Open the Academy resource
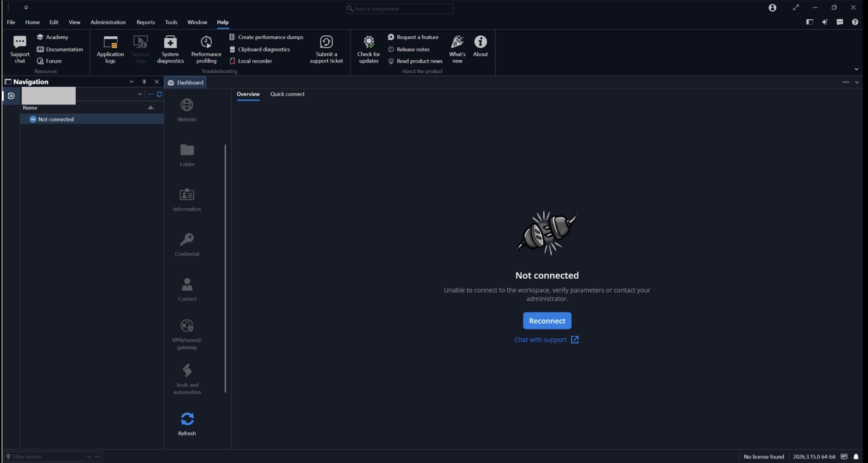Image resolution: width=868 pixels, height=463 pixels. 53,37
